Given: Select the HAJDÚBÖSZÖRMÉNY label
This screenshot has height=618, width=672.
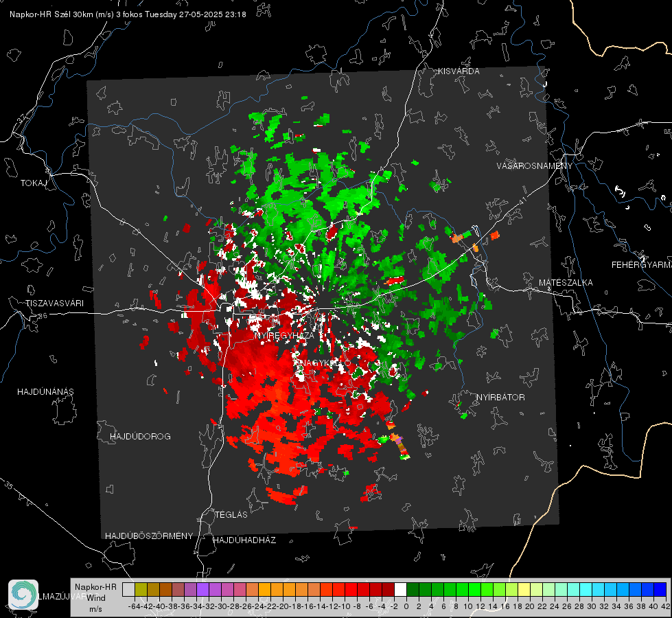Looking at the screenshot, I should coord(149,536).
